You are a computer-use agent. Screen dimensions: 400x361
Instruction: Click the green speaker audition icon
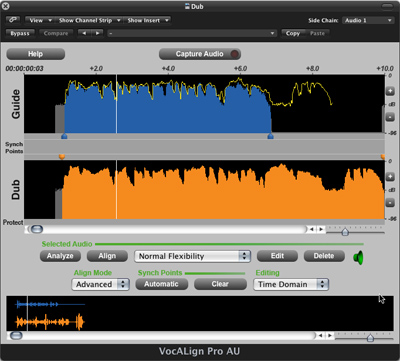click(x=358, y=257)
